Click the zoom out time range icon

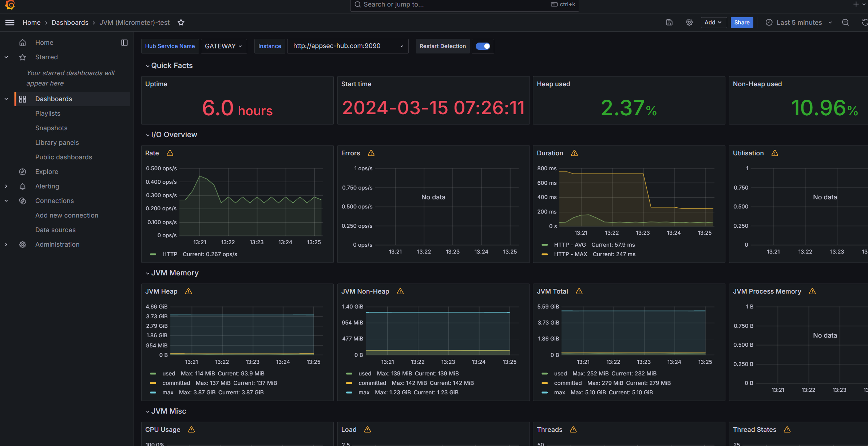(845, 23)
